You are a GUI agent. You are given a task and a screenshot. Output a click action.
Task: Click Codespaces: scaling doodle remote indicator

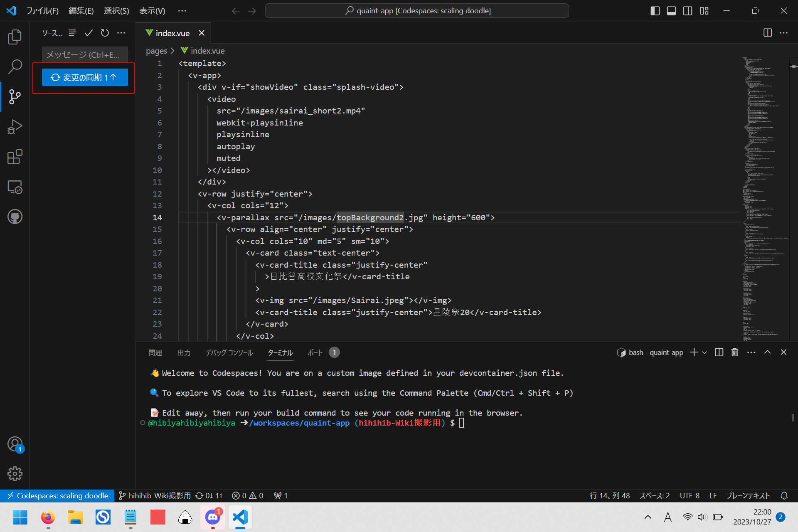pos(57,495)
